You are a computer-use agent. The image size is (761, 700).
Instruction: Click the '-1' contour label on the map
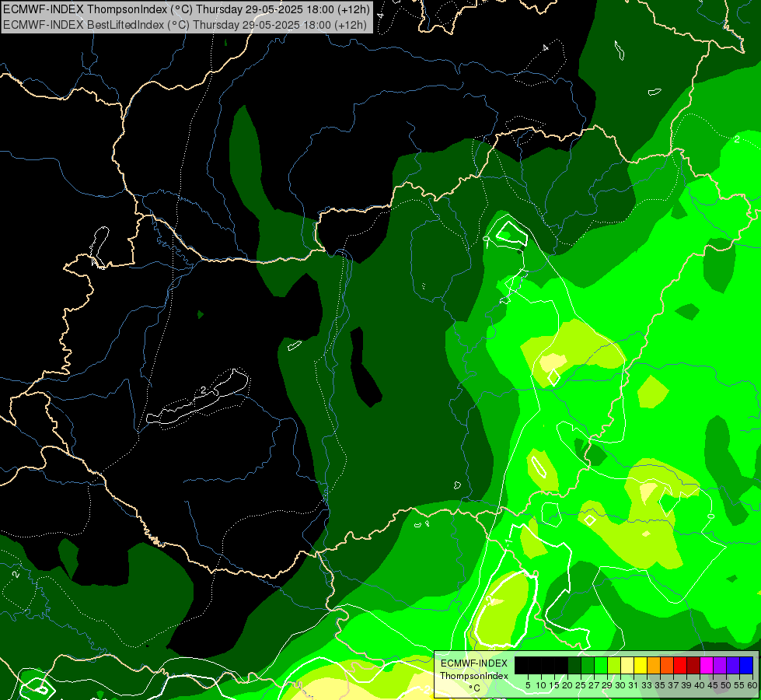[x=509, y=543]
